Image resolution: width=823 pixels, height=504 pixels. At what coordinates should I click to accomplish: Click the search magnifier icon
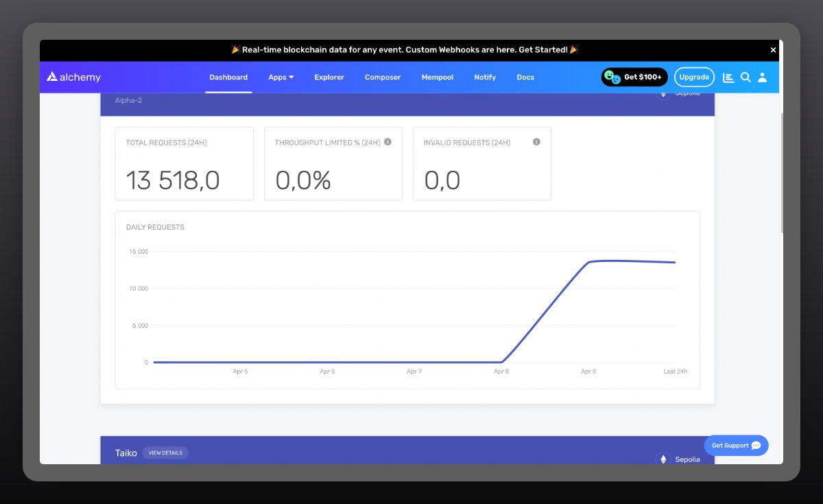click(x=746, y=77)
